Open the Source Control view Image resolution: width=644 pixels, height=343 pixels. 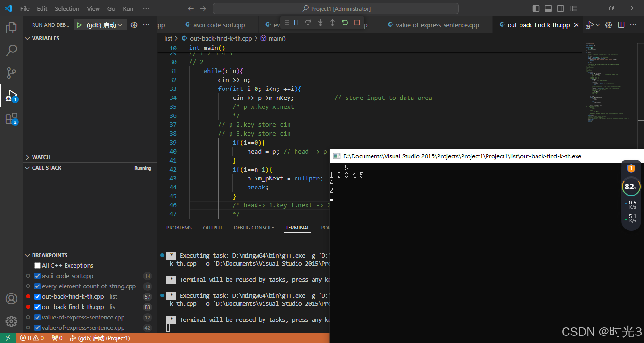point(11,73)
